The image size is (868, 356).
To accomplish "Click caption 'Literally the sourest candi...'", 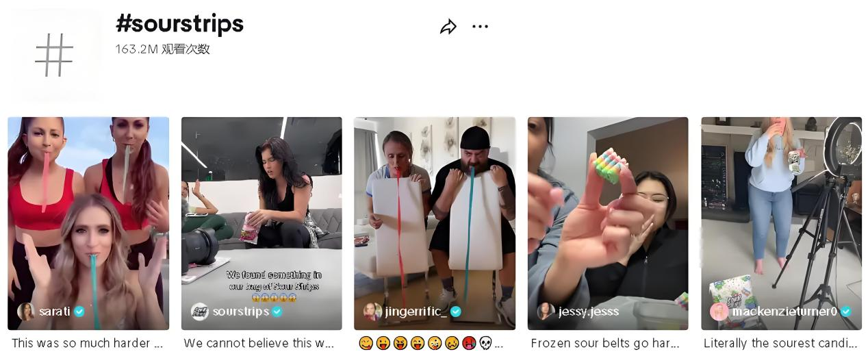I will pyautogui.click(x=780, y=343).
